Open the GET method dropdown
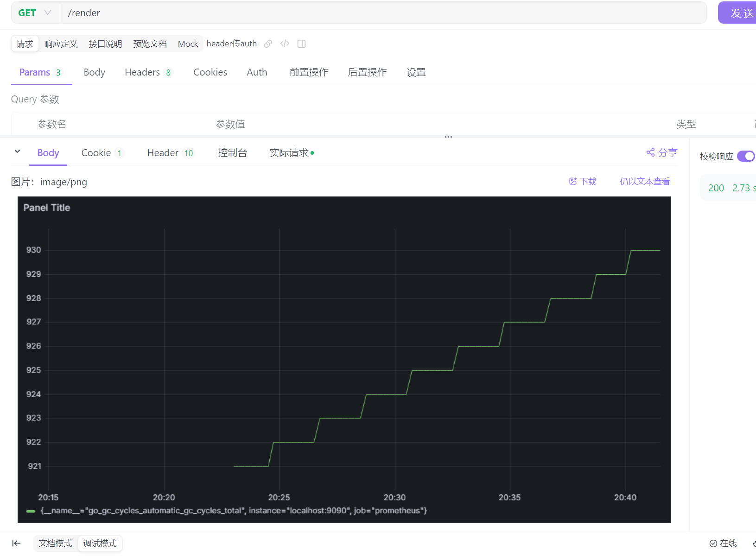The height and width of the screenshot is (556, 756). coord(35,13)
